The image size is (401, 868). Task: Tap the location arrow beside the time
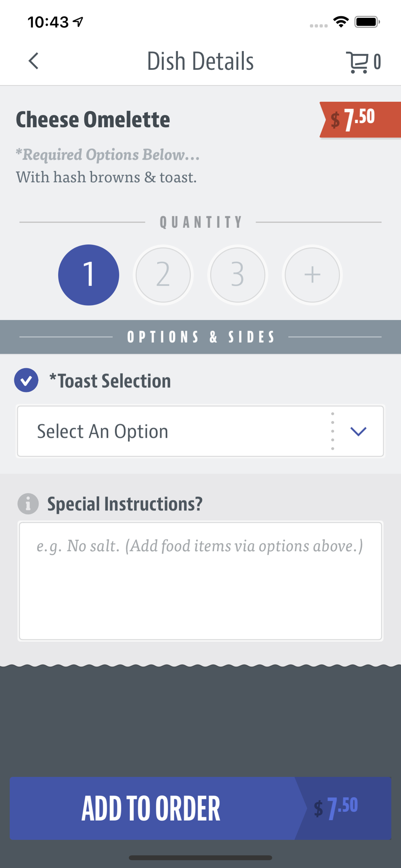[78, 22]
